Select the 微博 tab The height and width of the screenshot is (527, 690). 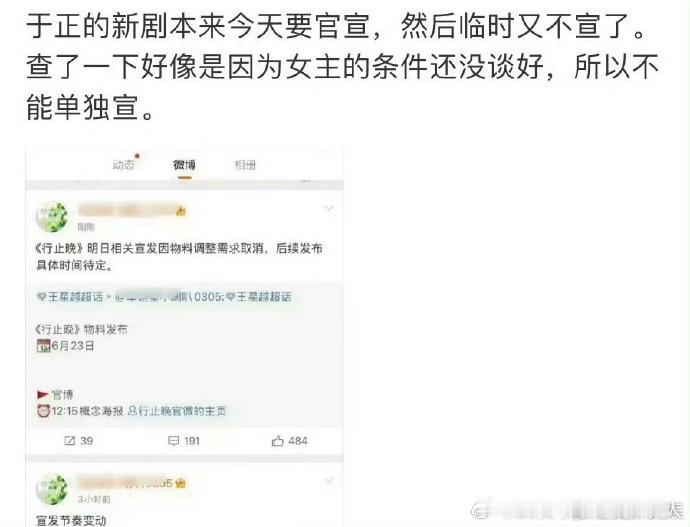tap(184, 165)
